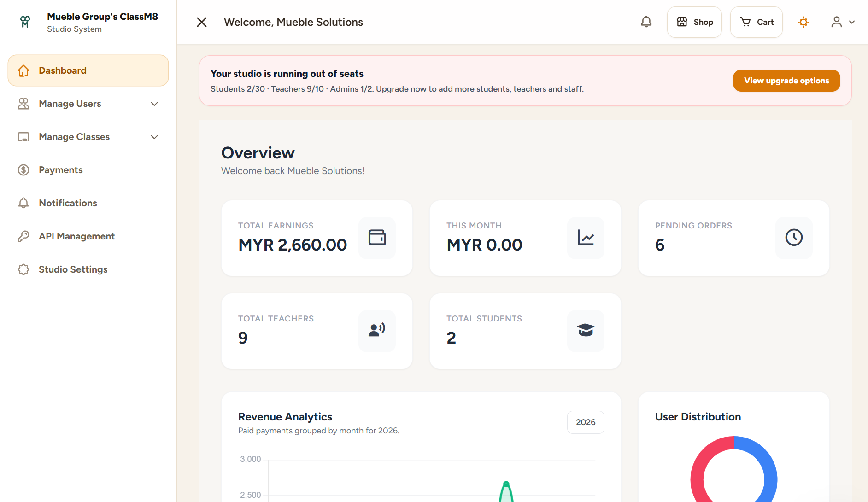This screenshot has width=868, height=502.
Task: Click the 3,000 axis label
Action: click(x=251, y=459)
